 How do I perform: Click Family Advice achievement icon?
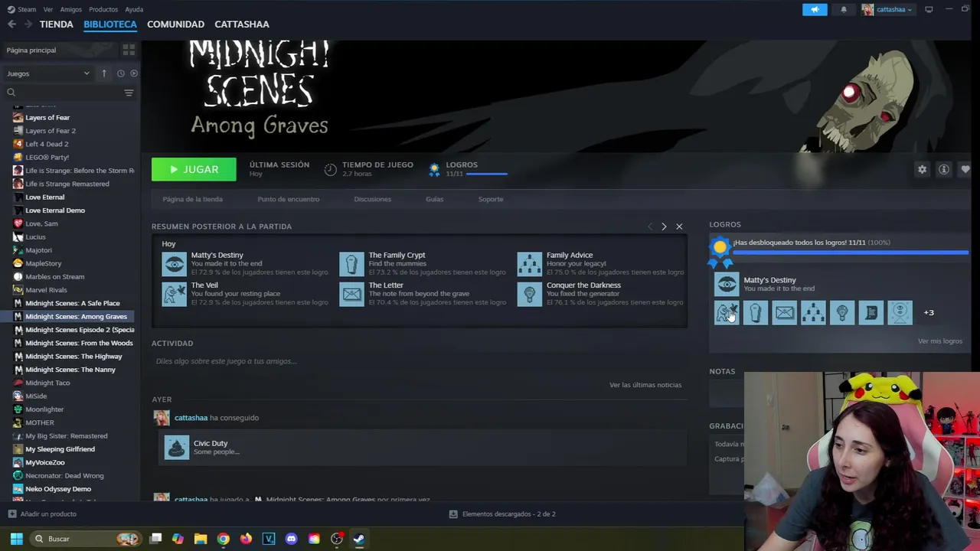point(529,264)
